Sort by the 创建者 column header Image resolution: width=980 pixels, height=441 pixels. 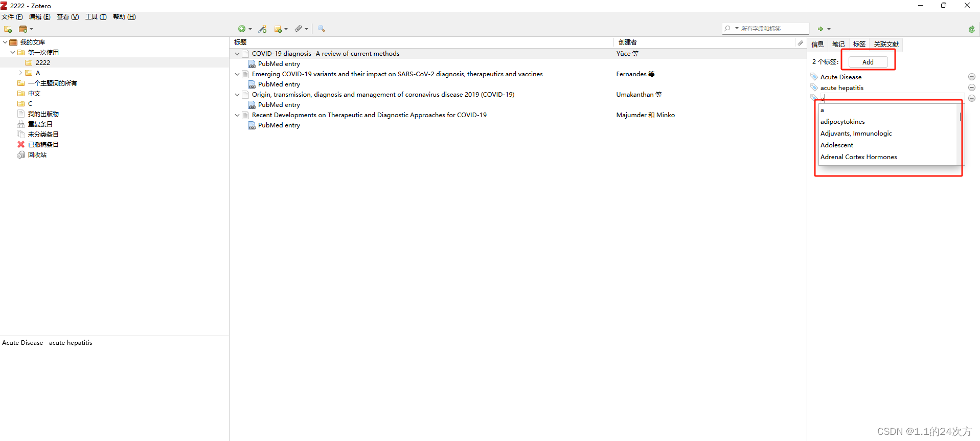(704, 42)
